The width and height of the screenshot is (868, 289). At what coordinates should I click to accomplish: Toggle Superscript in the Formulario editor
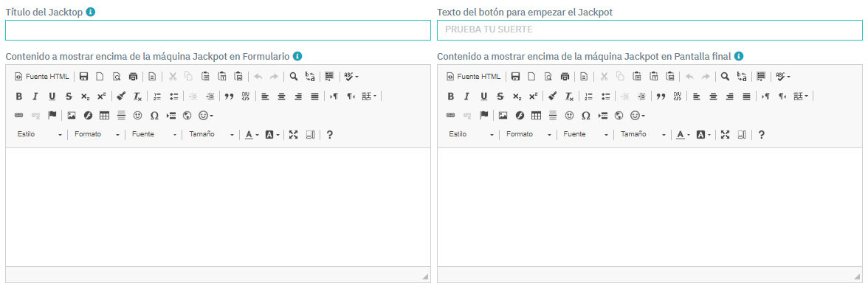[x=101, y=96]
